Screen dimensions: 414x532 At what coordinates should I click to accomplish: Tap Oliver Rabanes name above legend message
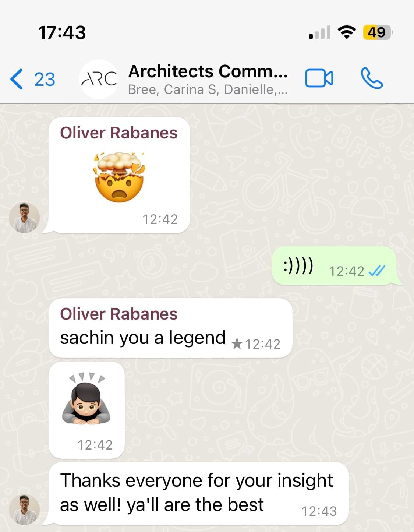(x=118, y=314)
